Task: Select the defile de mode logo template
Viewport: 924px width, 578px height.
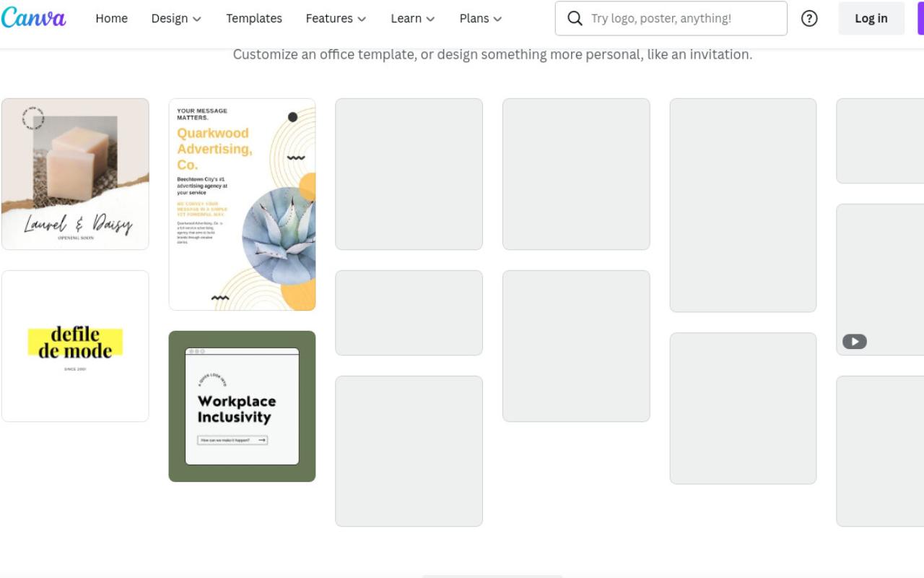Action: click(x=75, y=346)
